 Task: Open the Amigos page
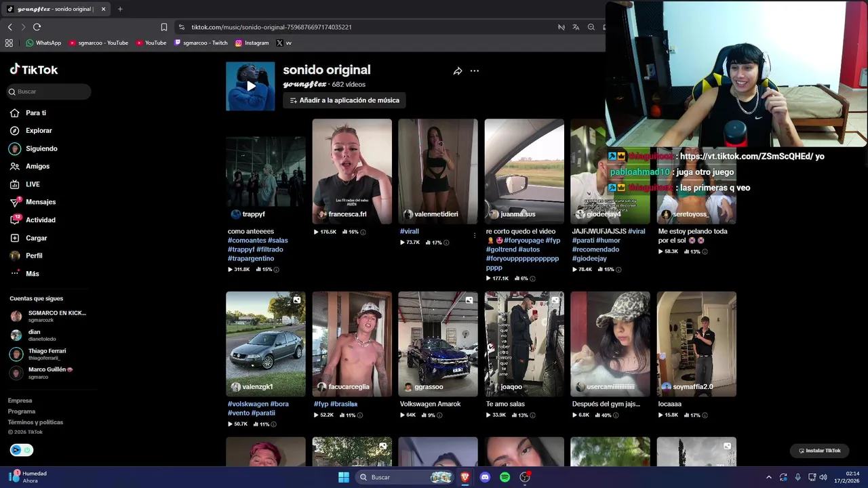(29, 166)
